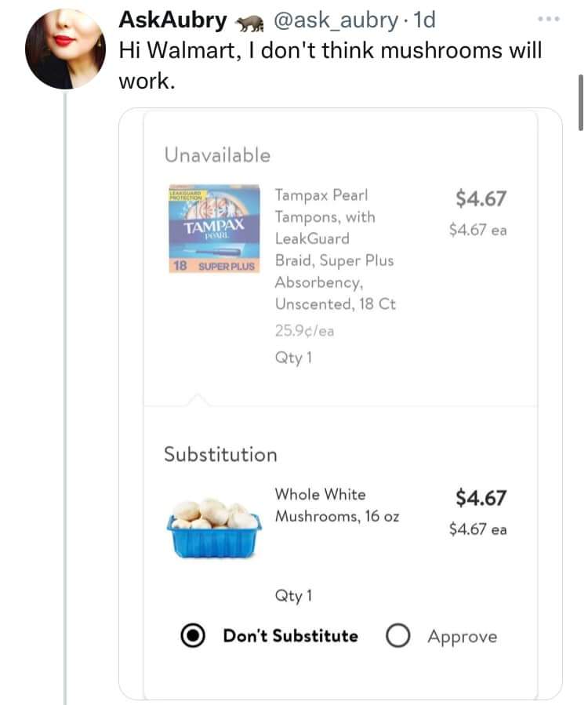Open the AskAubry display name link
The height and width of the screenshot is (705, 588).
[172, 20]
